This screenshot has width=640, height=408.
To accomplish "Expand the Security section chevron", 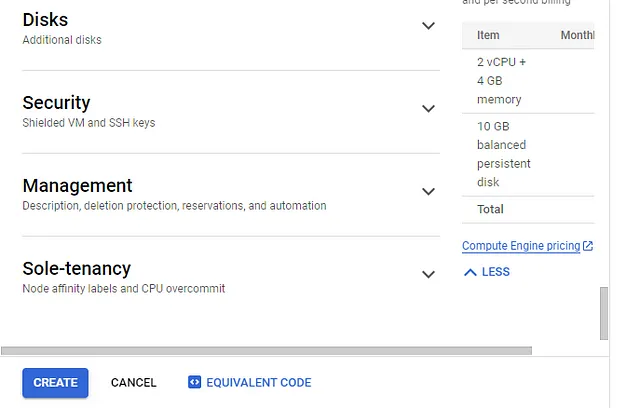I will 428,109.
